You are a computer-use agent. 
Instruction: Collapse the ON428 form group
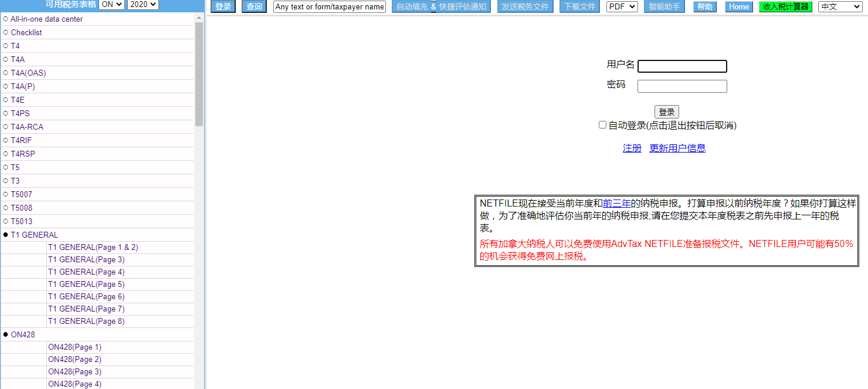(x=6, y=334)
